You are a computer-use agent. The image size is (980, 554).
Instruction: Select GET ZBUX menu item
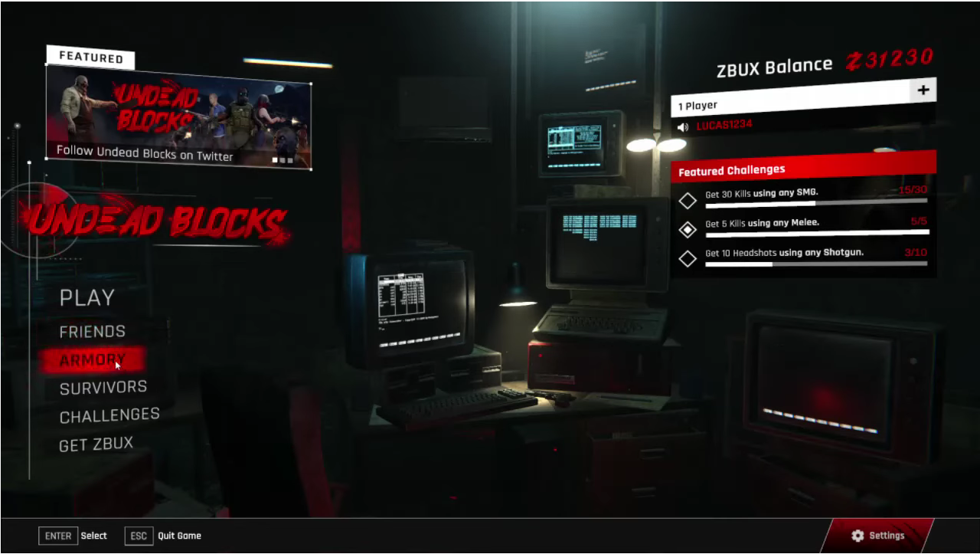pos(96,444)
